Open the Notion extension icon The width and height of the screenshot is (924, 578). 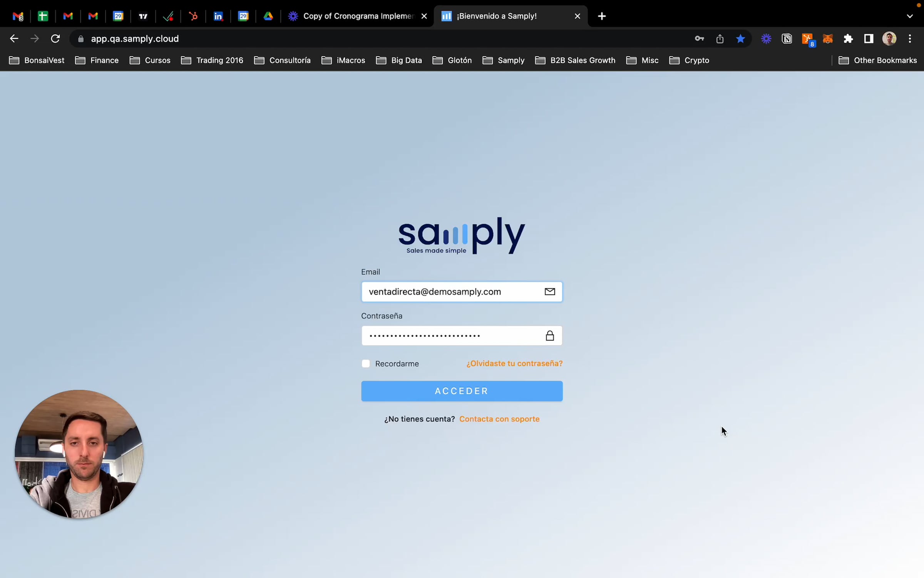787,39
